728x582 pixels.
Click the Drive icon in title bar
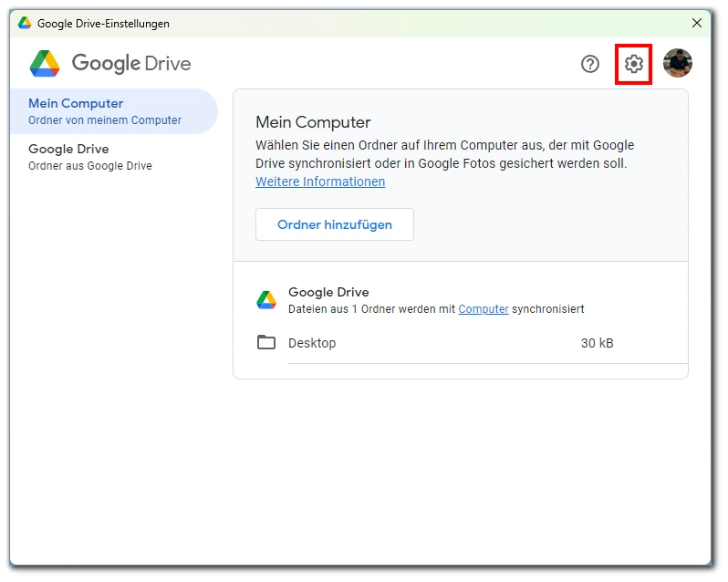click(25, 23)
